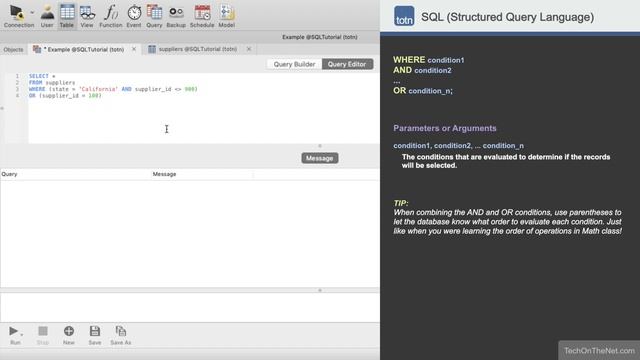The height and width of the screenshot is (360, 640).
Task: Click the FROM suppliers line
Action: [52, 82]
